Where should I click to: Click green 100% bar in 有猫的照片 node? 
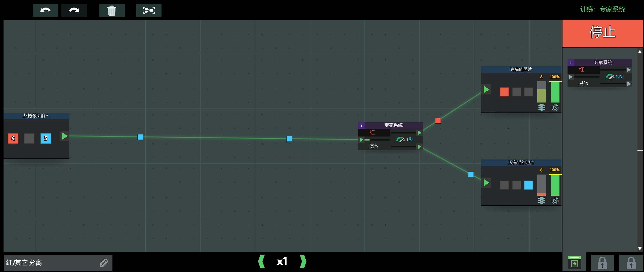click(x=555, y=92)
